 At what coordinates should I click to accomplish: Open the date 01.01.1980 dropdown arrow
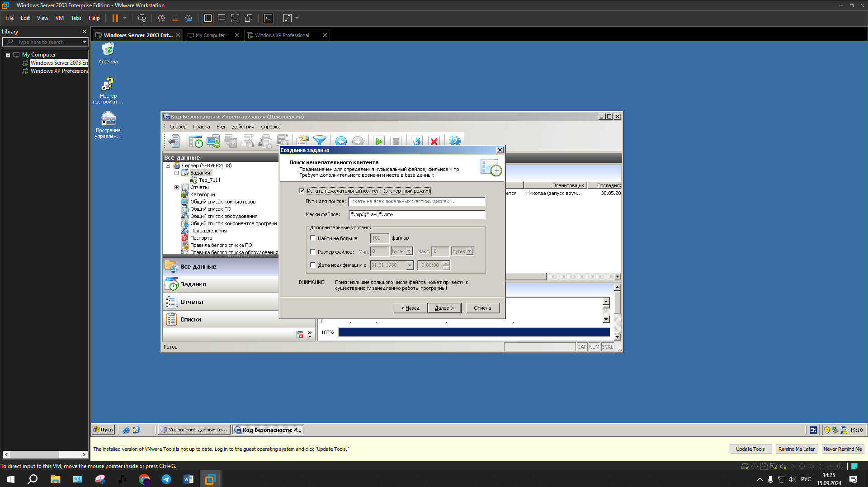(410, 265)
